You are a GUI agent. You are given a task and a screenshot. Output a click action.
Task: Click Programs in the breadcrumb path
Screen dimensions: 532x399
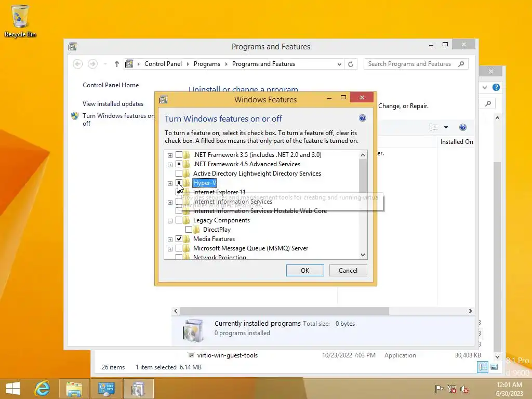tap(207, 64)
